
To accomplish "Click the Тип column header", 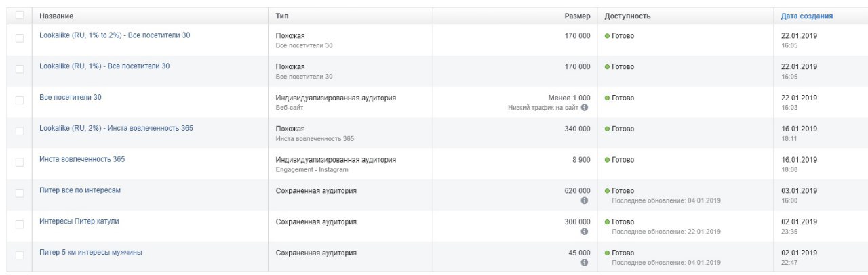I will pos(281,16).
